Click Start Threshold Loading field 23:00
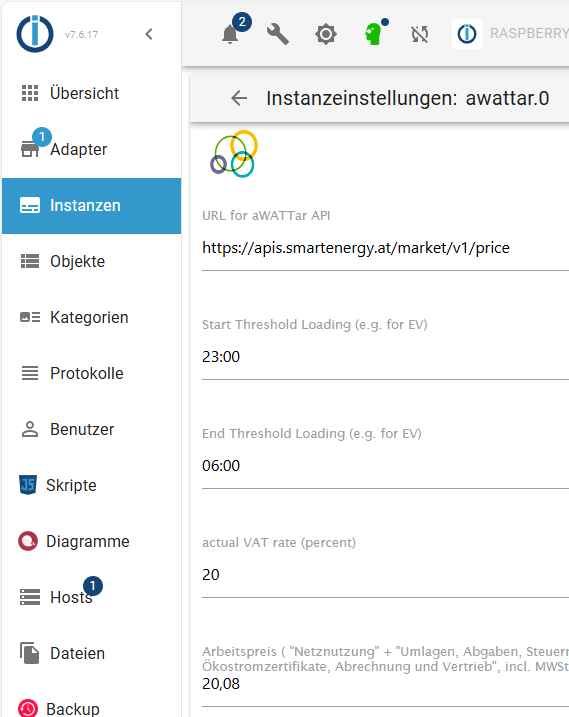Viewport: 569px width, 717px height. point(385,357)
